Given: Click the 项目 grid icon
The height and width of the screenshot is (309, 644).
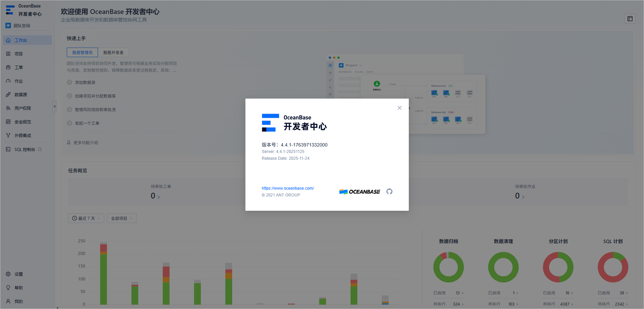Looking at the screenshot, I should click(x=8, y=54).
